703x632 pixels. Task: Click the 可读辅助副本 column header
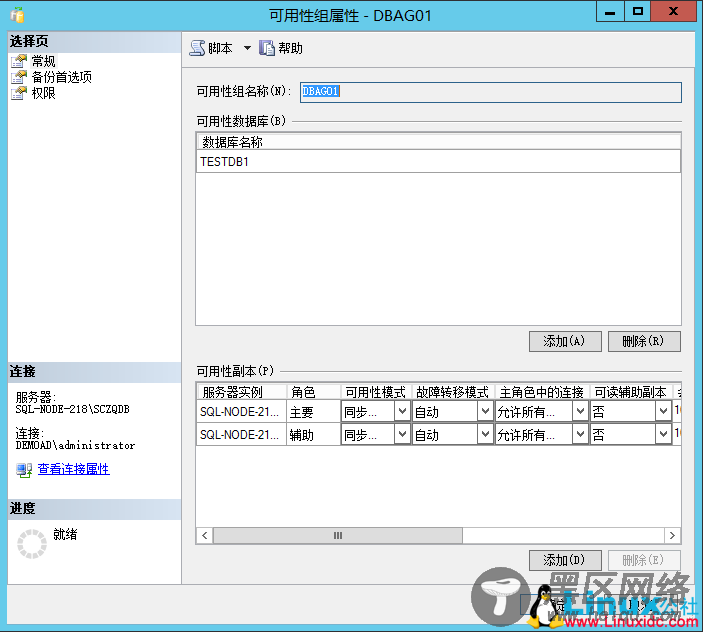tap(630, 392)
